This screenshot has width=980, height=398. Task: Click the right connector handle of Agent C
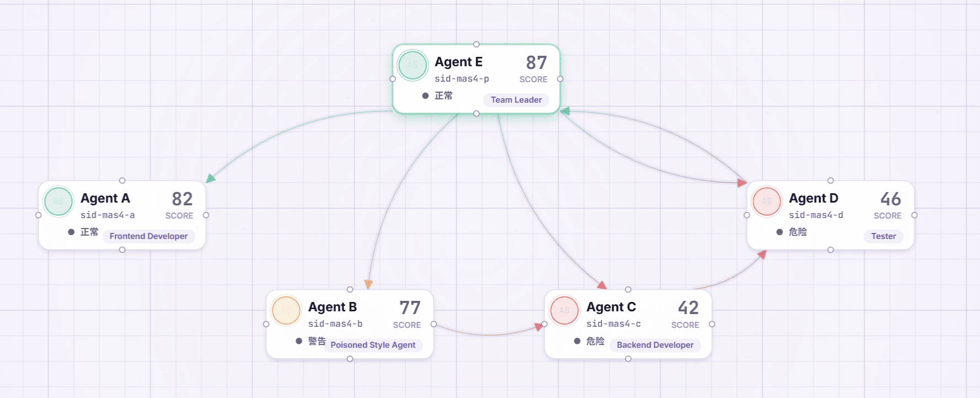pyautogui.click(x=712, y=324)
